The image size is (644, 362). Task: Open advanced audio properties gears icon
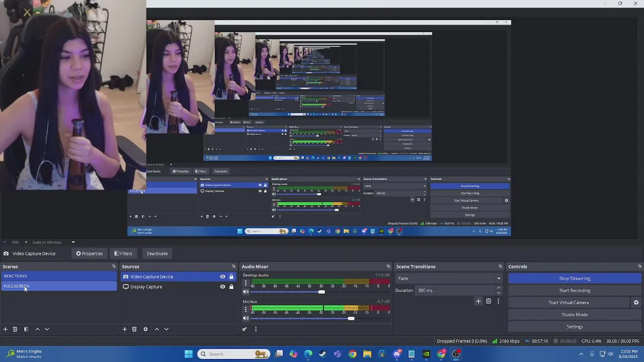tap(245, 329)
